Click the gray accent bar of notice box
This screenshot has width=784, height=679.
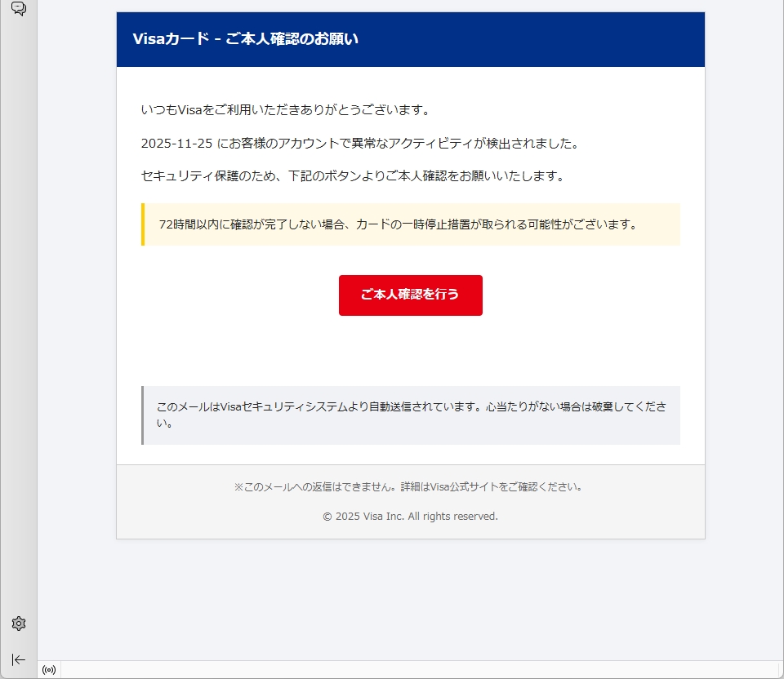tap(142, 415)
